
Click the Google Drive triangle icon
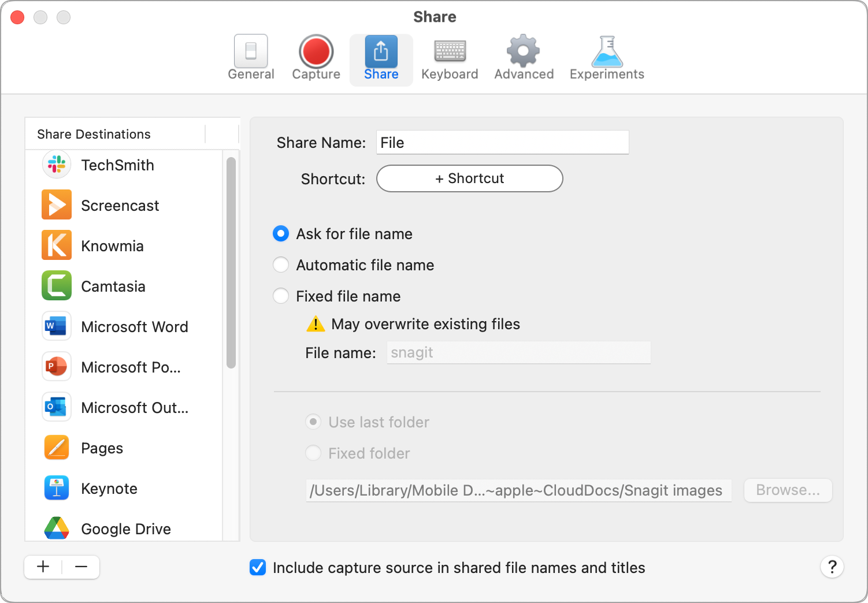pyautogui.click(x=57, y=527)
